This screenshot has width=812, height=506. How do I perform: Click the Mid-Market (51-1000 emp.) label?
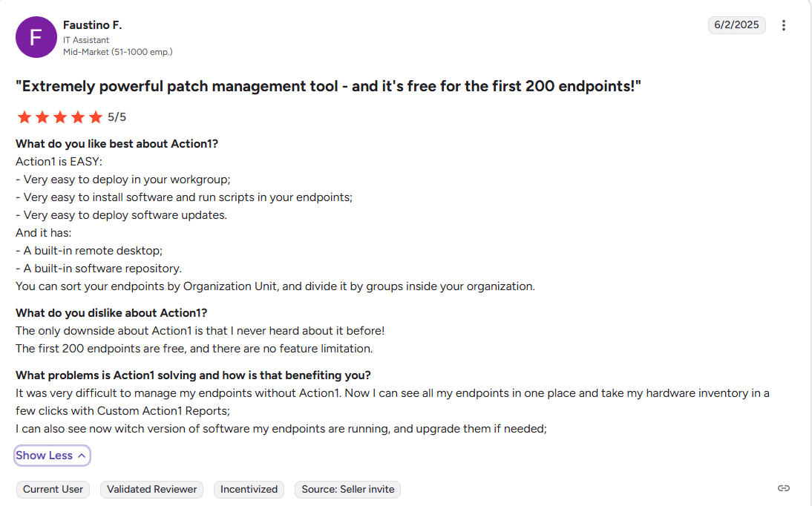coord(118,52)
